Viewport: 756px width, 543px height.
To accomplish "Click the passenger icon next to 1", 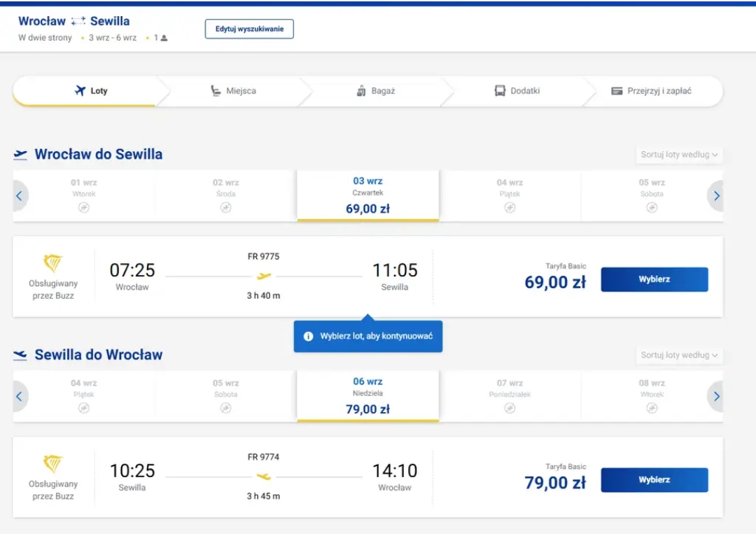I will coord(164,38).
